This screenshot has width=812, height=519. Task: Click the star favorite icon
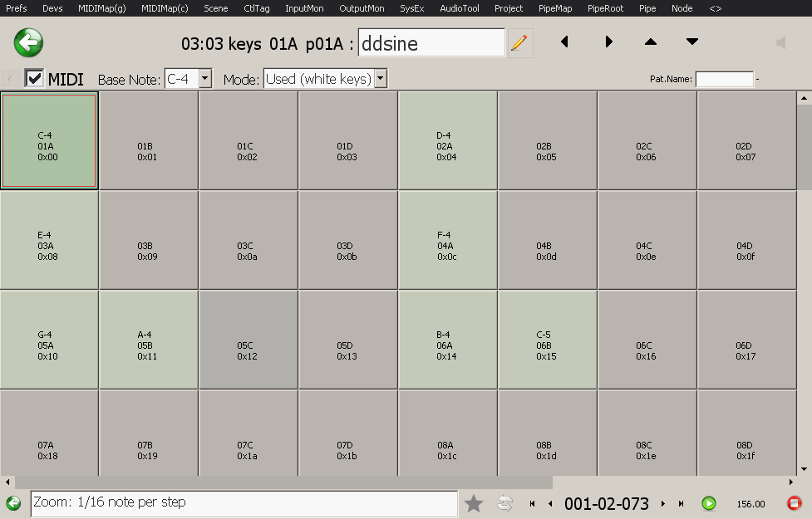coord(474,502)
